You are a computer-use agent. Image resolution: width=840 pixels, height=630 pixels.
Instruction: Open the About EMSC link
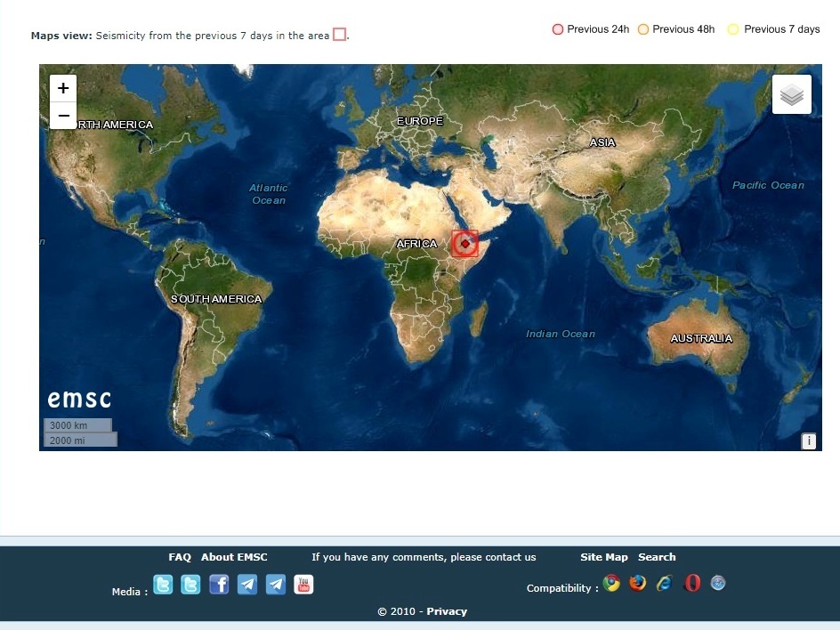click(234, 557)
